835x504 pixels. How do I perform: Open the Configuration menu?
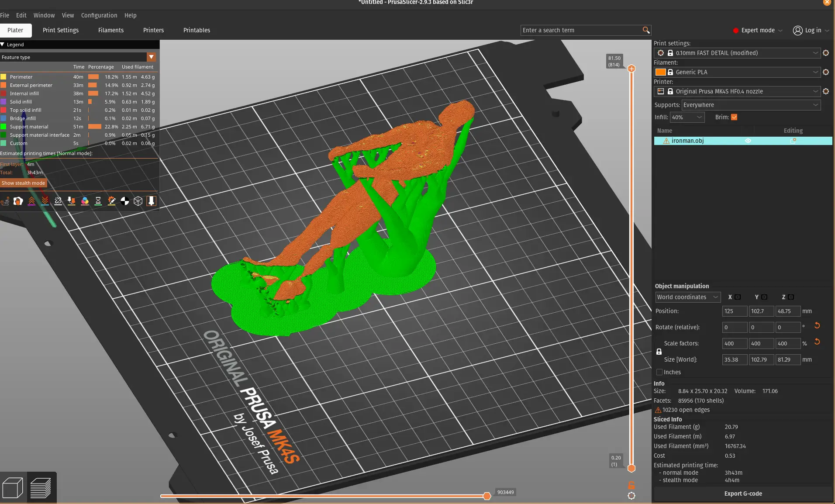[99, 15]
